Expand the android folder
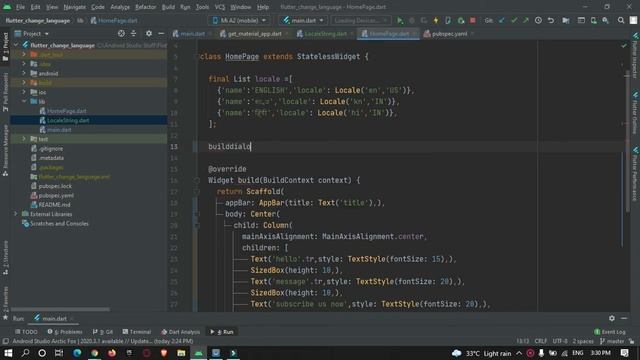The width and height of the screenshot is (640, 360). [24, 73]
